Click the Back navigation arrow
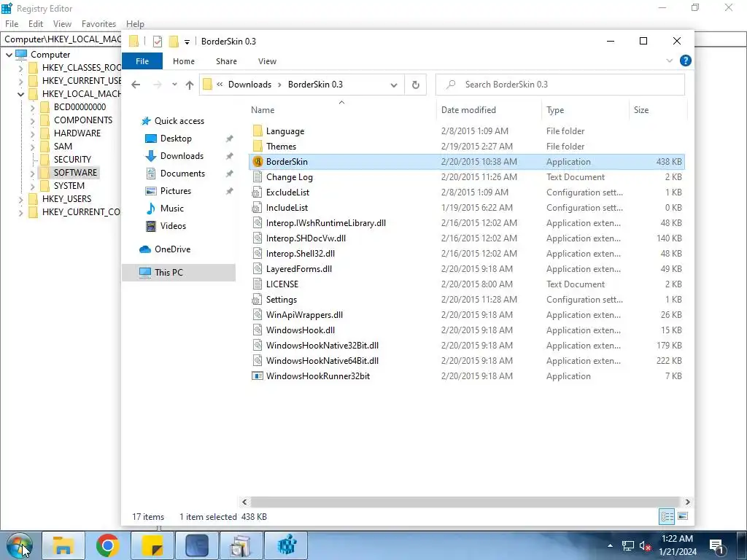747x560 pixels. tap(136, 85)
